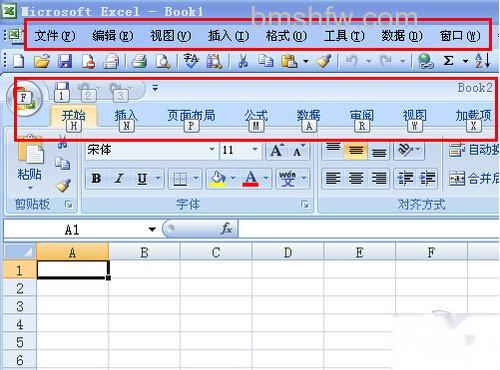
Task: Switch to the 审阅 ribbon tab
Action: coord(362,116)
